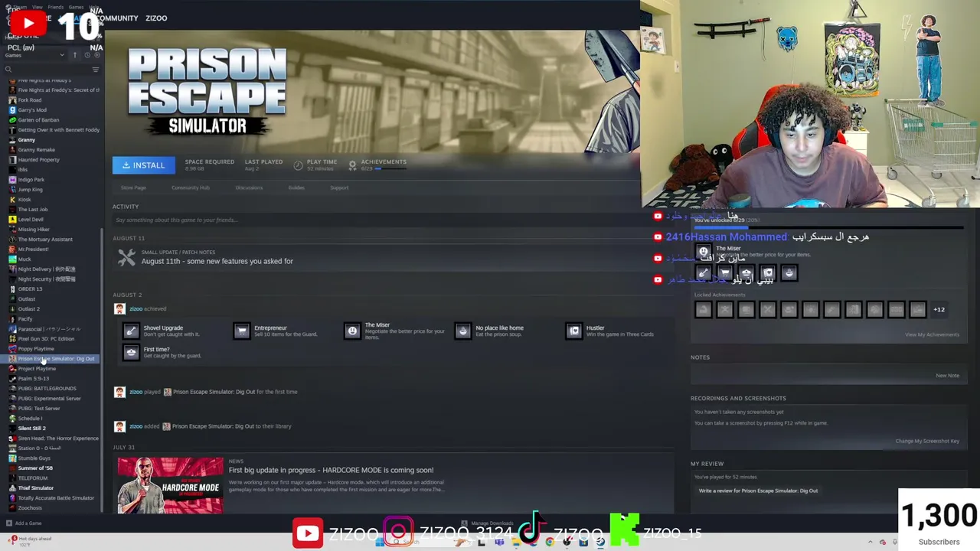The height and width of the screenshot is (551, 980).
Task: Open the Guides tab
Action: click(296, 187)
